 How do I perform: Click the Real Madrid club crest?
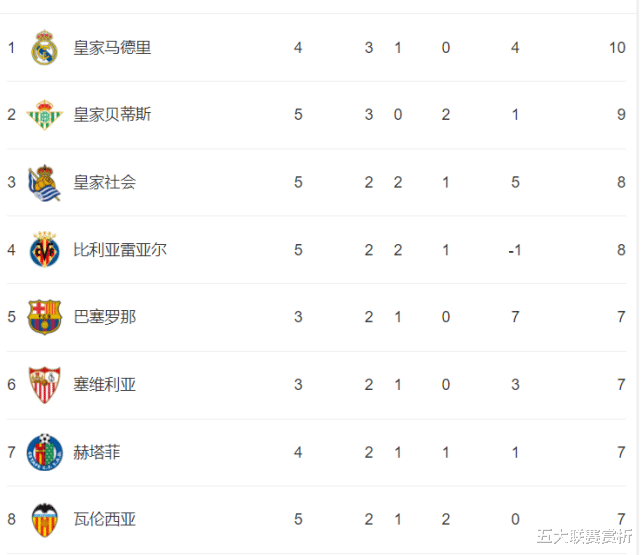click(44, 48)
